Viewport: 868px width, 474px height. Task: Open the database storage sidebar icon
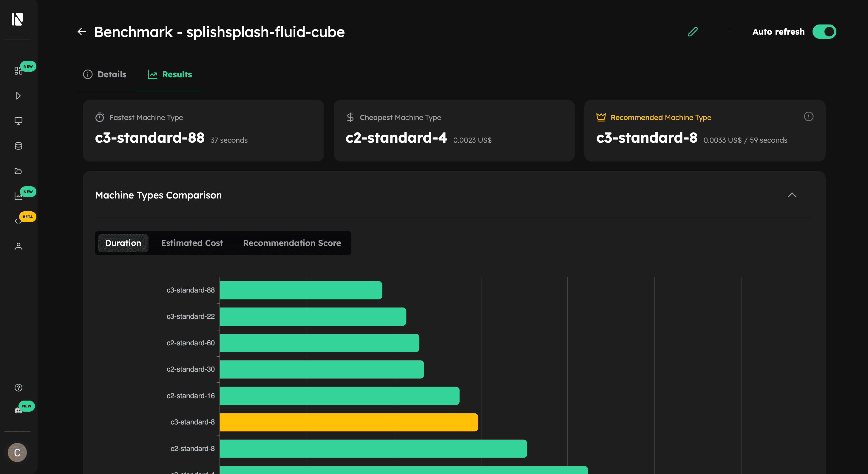18,146
